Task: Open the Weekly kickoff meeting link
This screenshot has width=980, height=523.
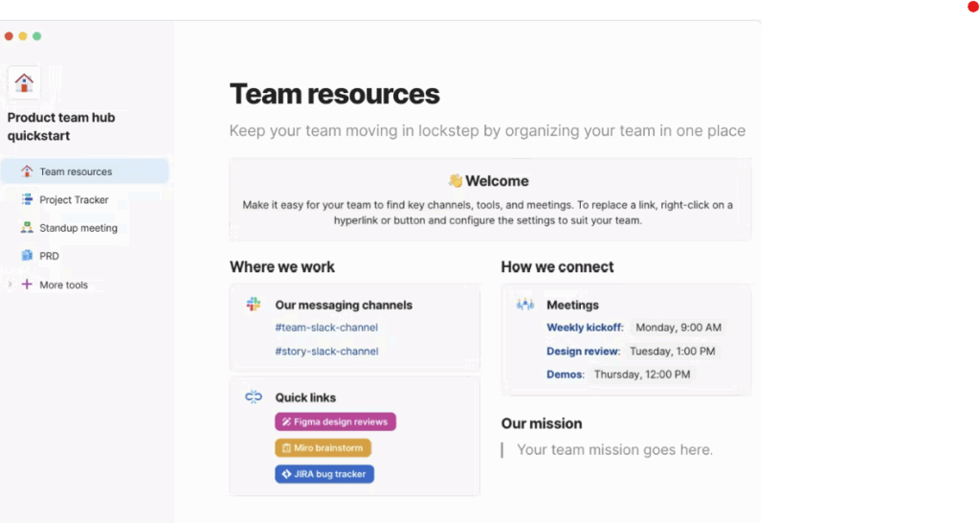Action: coord(584,328)
